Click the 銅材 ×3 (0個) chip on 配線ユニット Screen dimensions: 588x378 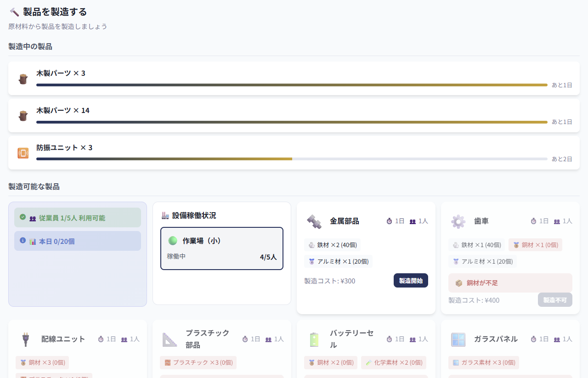click(x=42, y=362)
